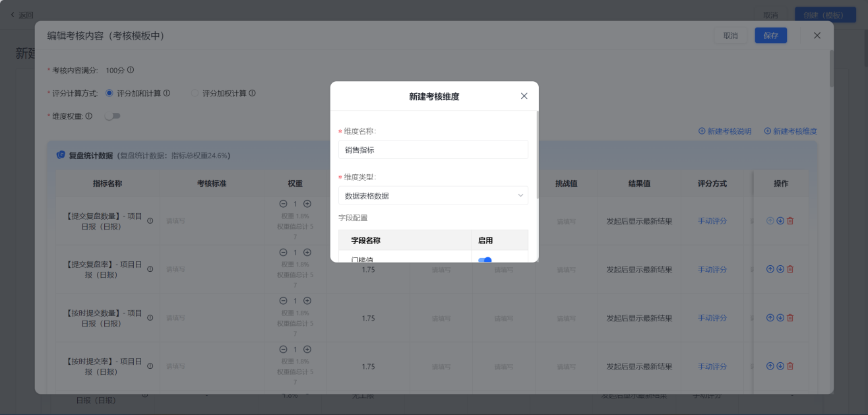Image resolution: width=868 pixels, height=415 pixels.
Task: Click 发起后显示最新结果 in 提交复盘数量 row
Action: tap(639, 221)
